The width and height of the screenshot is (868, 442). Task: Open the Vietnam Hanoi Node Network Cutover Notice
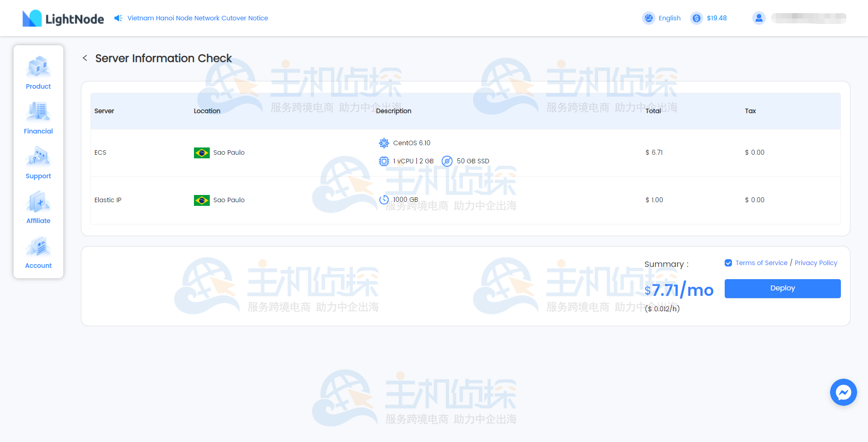coord(198,18)
